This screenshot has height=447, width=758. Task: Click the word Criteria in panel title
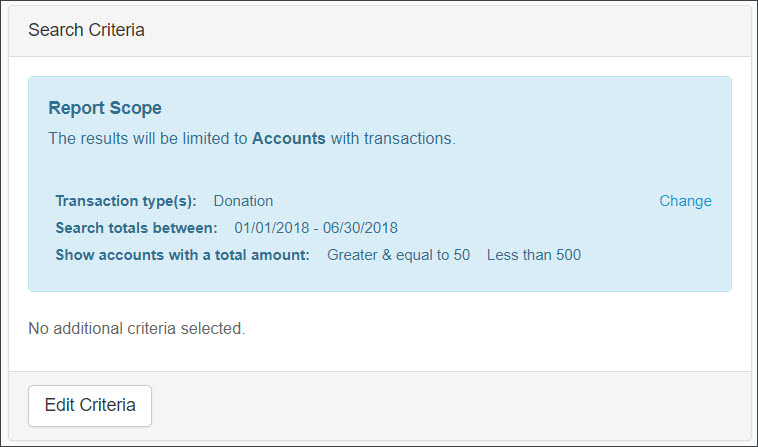click(116, 30)
